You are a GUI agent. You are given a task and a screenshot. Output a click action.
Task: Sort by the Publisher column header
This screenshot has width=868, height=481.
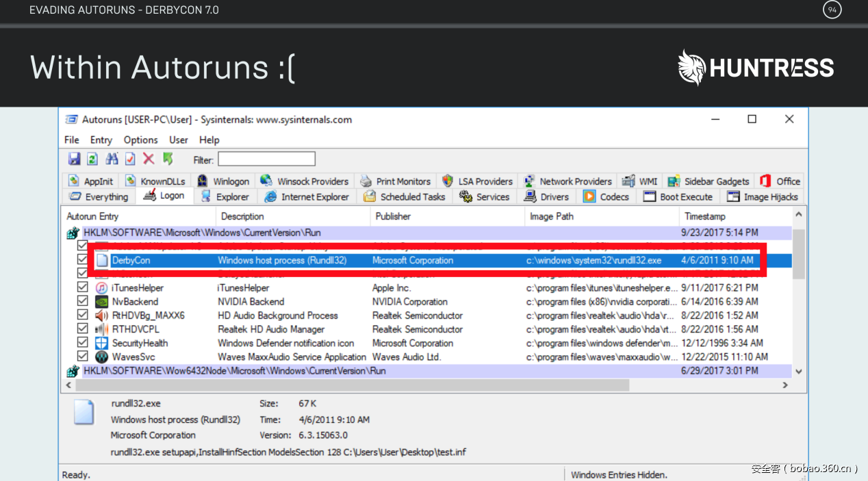(x=393, y=216)
